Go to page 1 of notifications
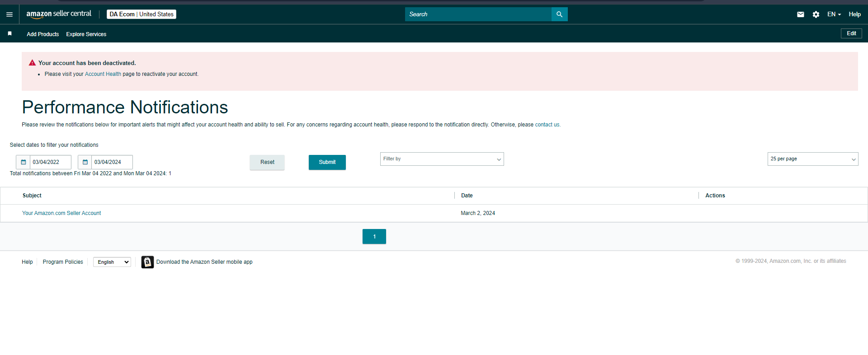 374,237
